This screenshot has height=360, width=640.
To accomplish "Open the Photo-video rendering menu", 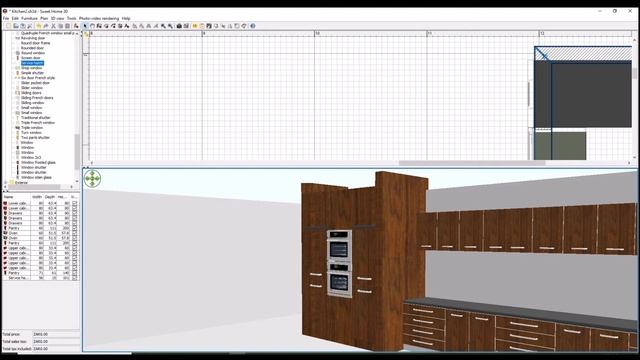I will (x=99, y=18).
